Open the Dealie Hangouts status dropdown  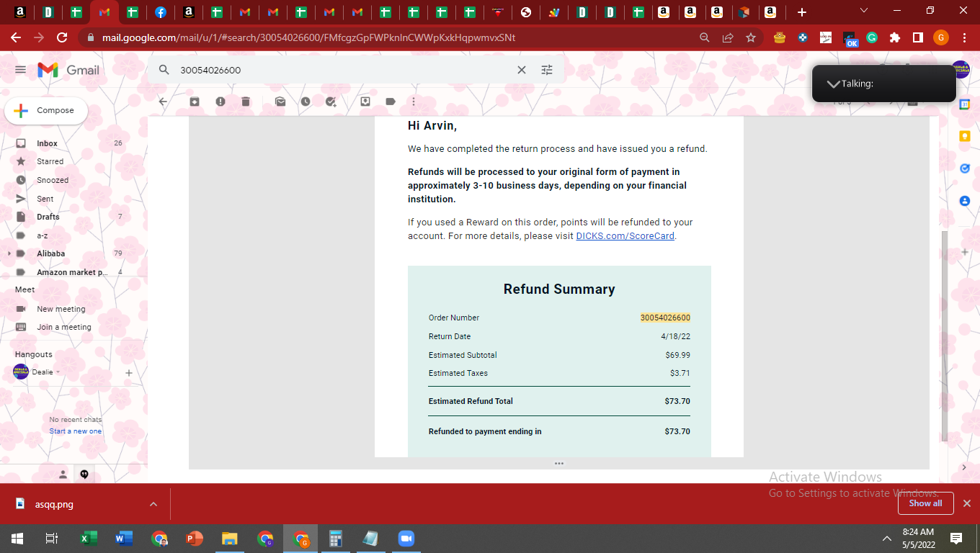58,372
